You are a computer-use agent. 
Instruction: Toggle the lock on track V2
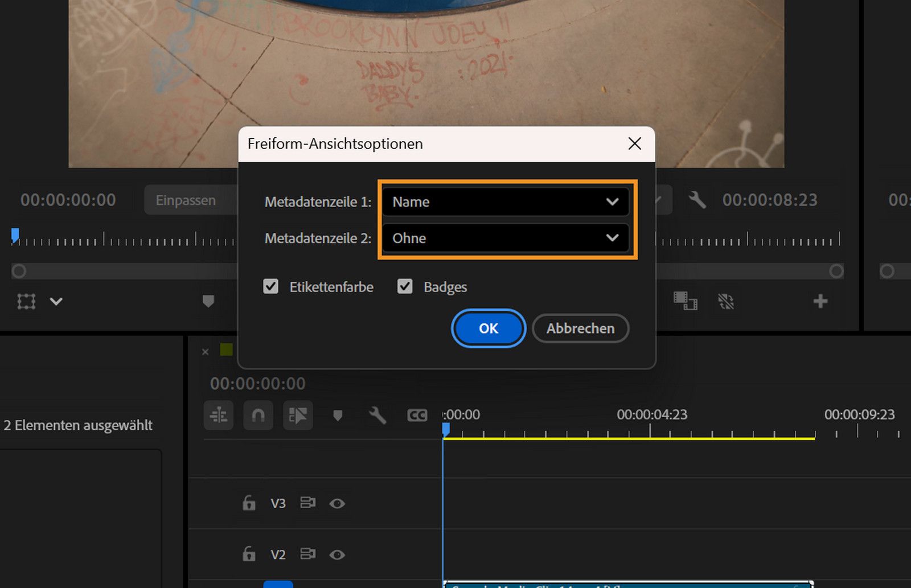249,554
